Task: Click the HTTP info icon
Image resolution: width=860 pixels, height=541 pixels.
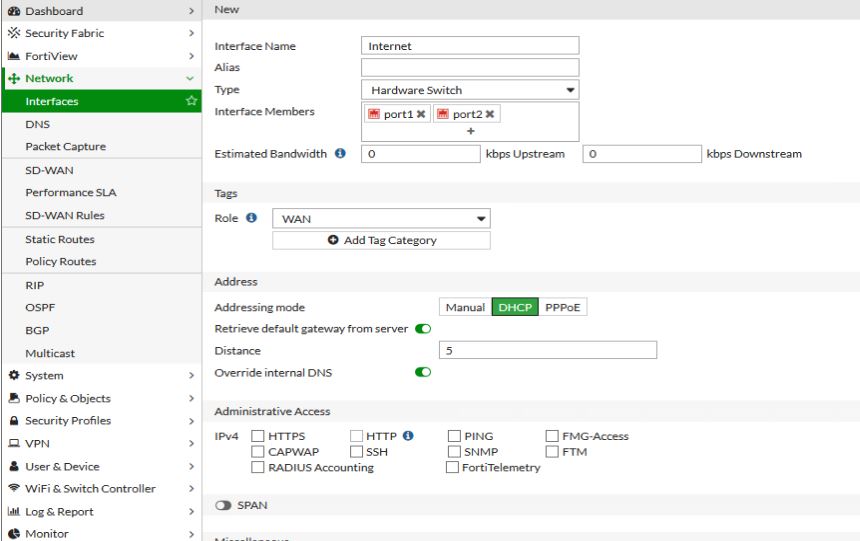Action: (408, 436)
